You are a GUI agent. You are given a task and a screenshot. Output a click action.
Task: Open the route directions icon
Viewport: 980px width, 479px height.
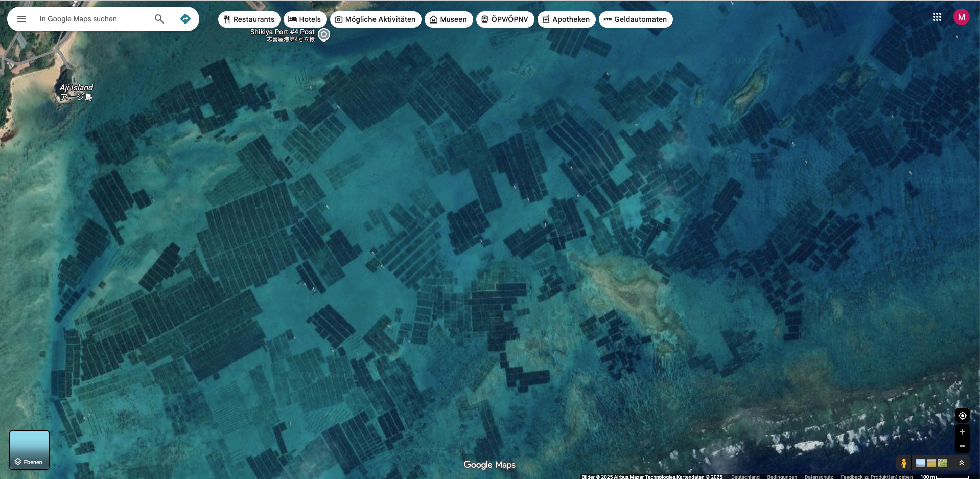pos(185,19)
